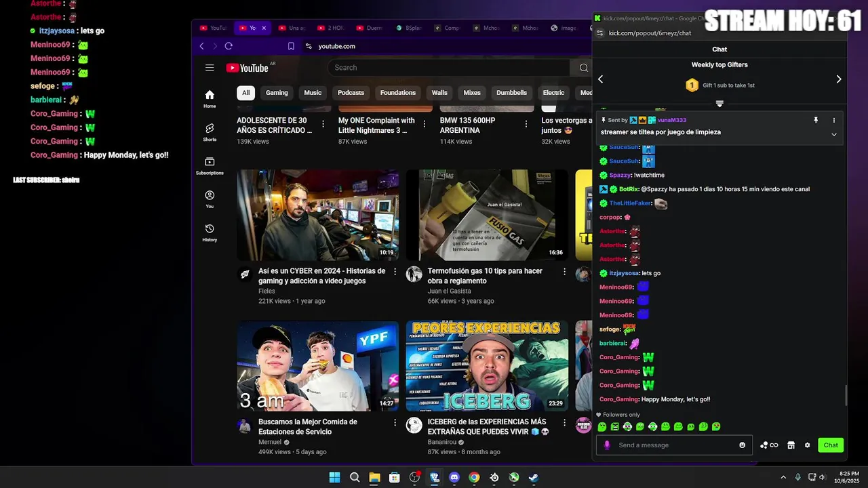Collapse the gifters banner via double arrow
This screenshot has height=488, width=868.
tap(719, 104)
